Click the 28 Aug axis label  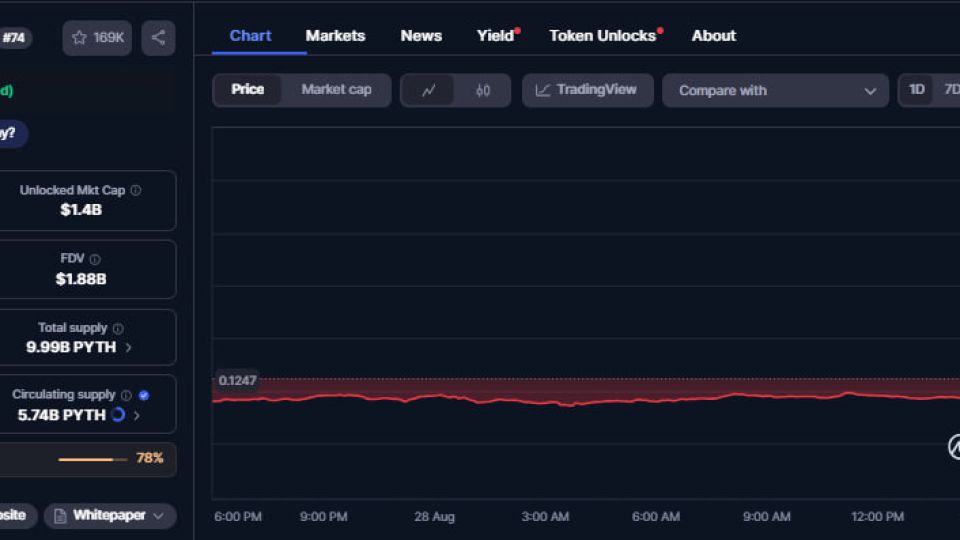pos(435,517)
